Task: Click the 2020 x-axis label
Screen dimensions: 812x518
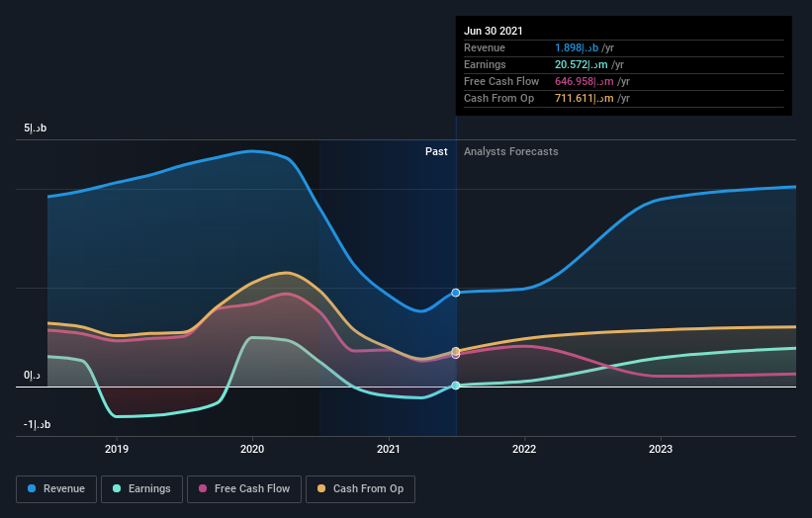Action: pos(252,449)
